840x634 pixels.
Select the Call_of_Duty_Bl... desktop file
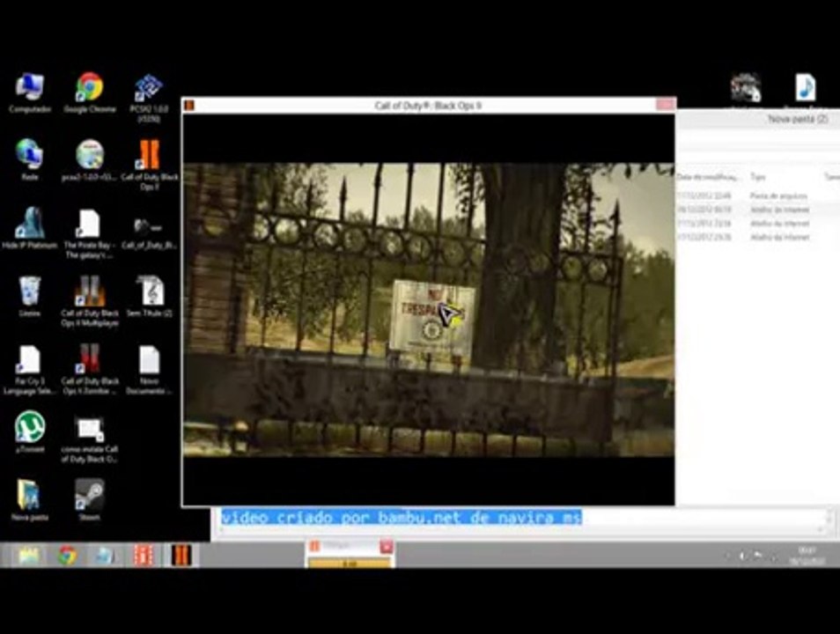149,232
